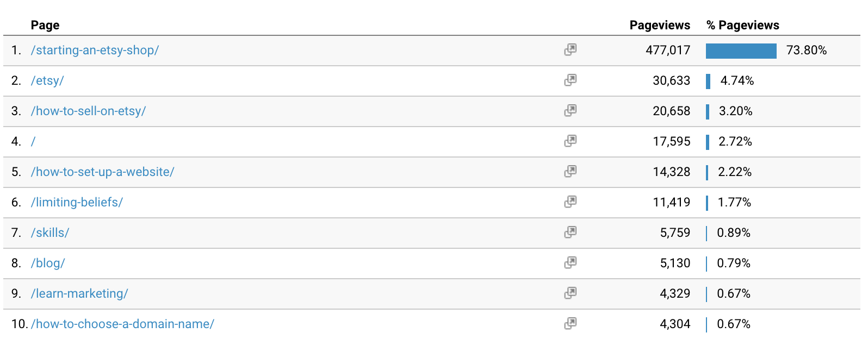This screenshot has height=339, width=868.
Task: Click external link icon for /skills/ row
Action: tap(570, 232)
